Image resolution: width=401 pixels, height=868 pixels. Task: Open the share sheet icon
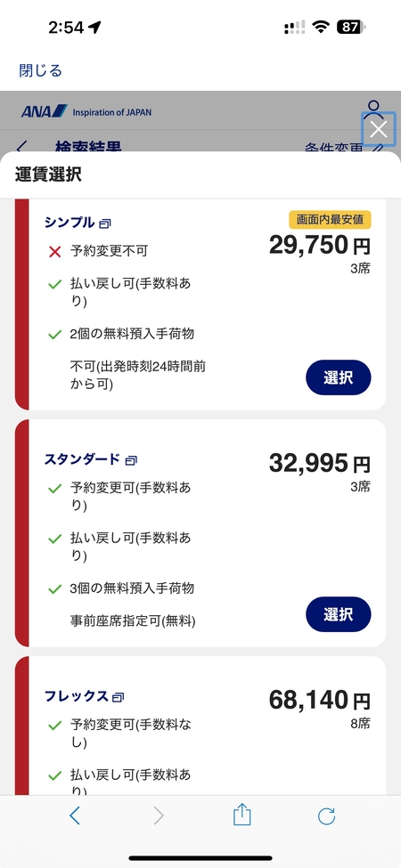pyautogui.click(x=242, y=815)
